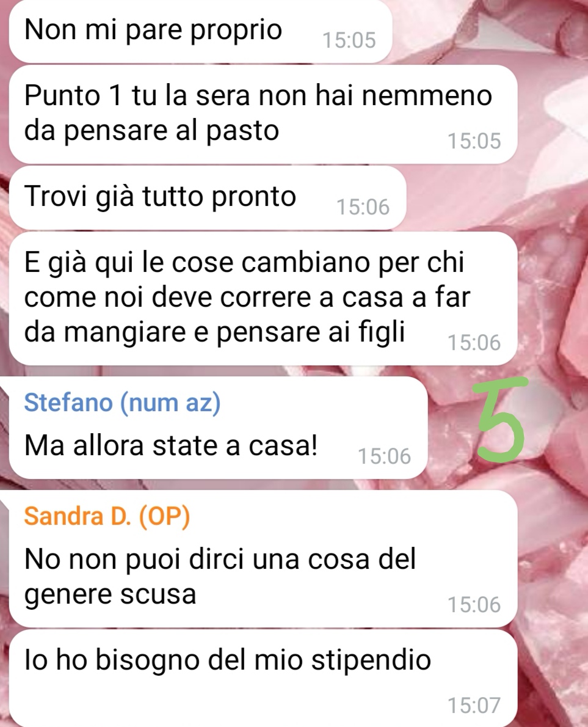Tap the 'Non mi pare proprio' message
588x727 pixels.
click(200, 32)
